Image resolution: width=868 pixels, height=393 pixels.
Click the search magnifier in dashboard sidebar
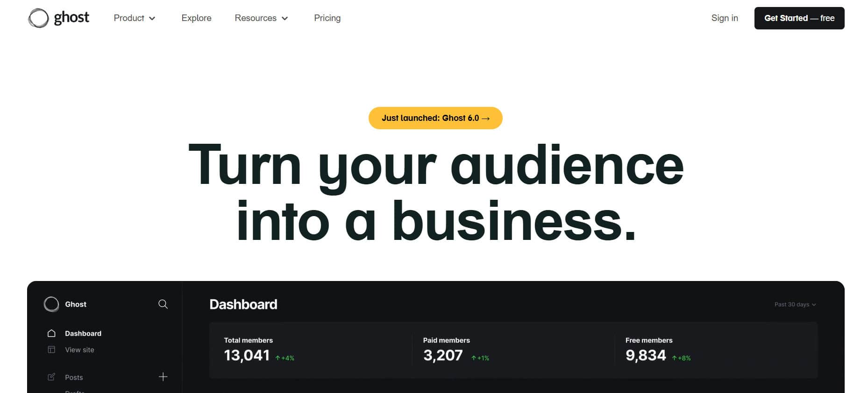tap(163, 304)
